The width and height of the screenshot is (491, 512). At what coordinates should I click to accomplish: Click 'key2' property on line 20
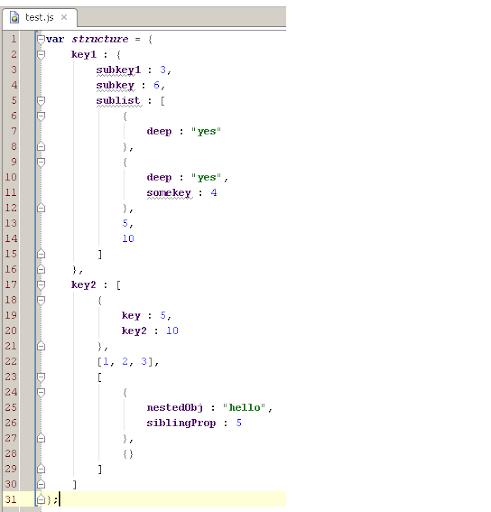click(134, 331)
